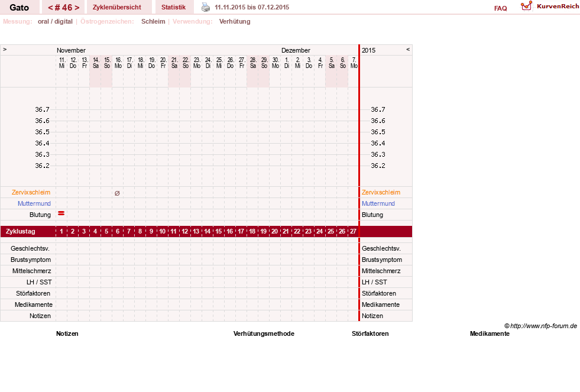The width and height of the screenshot is (580, 392).
Task: Click the 'Schleim' estrogen sign value
Action: click(x=153, y=21)
